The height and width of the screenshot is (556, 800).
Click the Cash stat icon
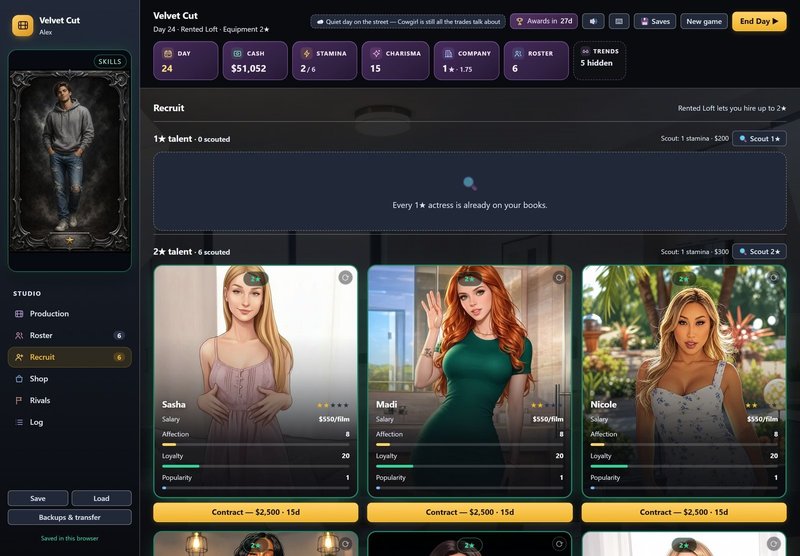(x=237, y=53)
